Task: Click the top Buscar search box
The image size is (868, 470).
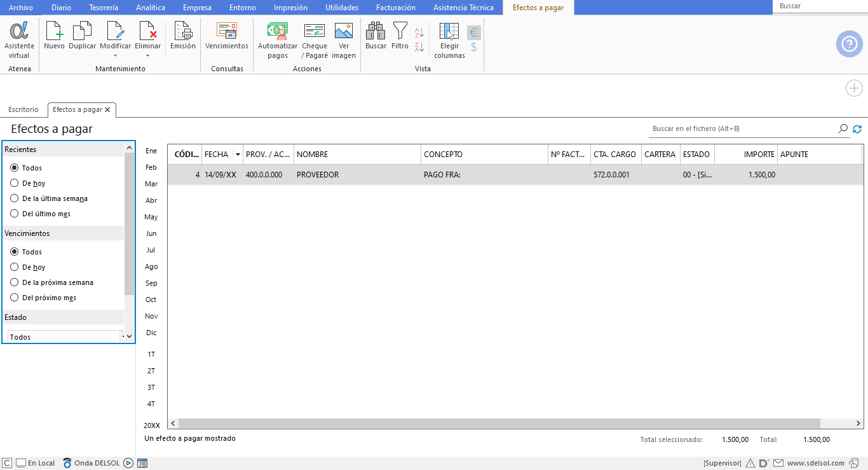Action: [x=820, y=6]
